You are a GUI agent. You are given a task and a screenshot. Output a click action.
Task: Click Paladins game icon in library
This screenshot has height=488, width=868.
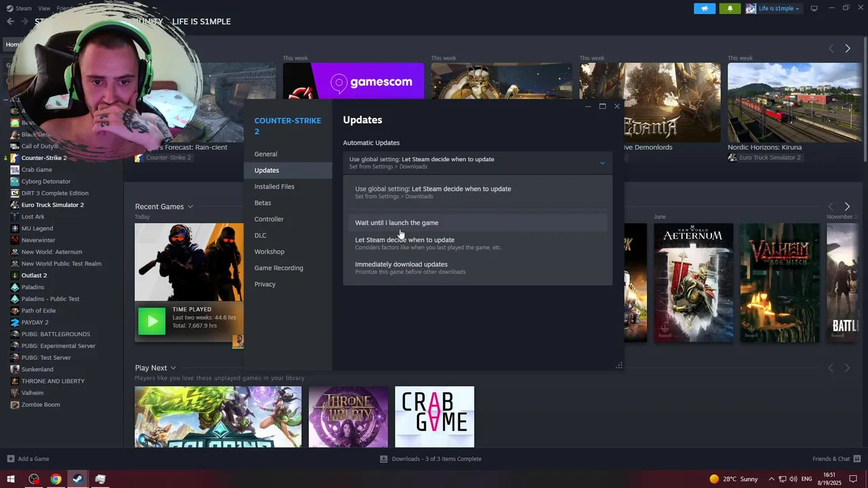15,287
